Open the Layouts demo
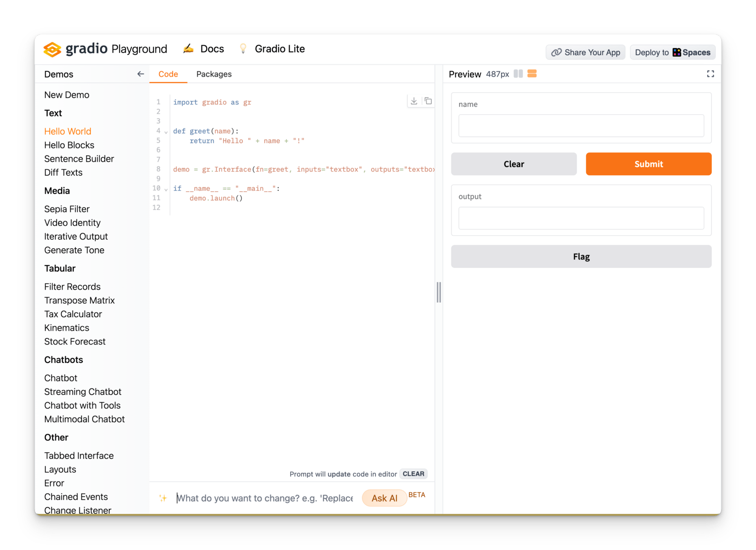The width and height of the screenshot is (756, 550). point(60,470)
